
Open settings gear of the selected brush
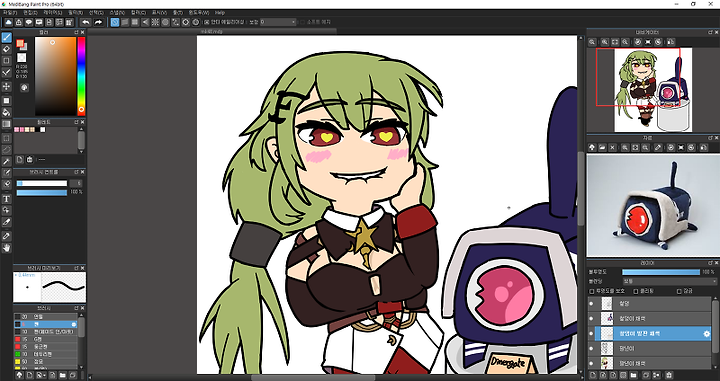pyautogui.click(x=74, y=324)
